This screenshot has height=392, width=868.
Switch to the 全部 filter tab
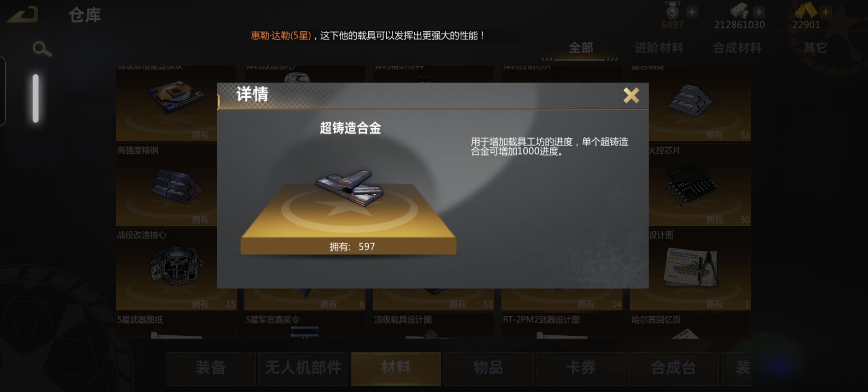(x=581, y=48)
